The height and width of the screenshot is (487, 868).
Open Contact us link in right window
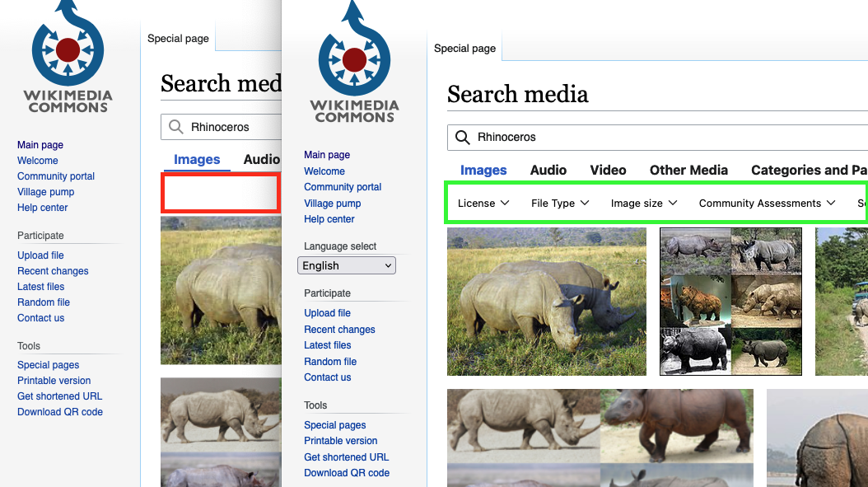coord(327,377)
